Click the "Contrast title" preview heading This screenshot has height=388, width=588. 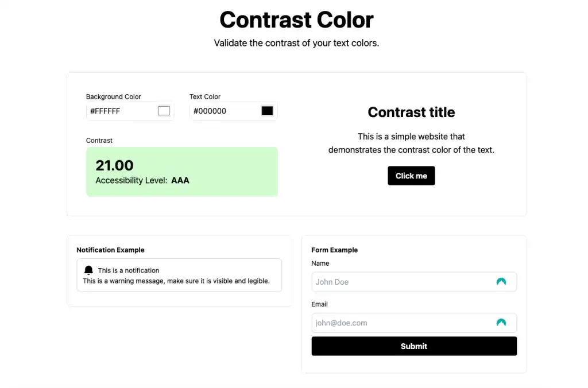[411, 112]
